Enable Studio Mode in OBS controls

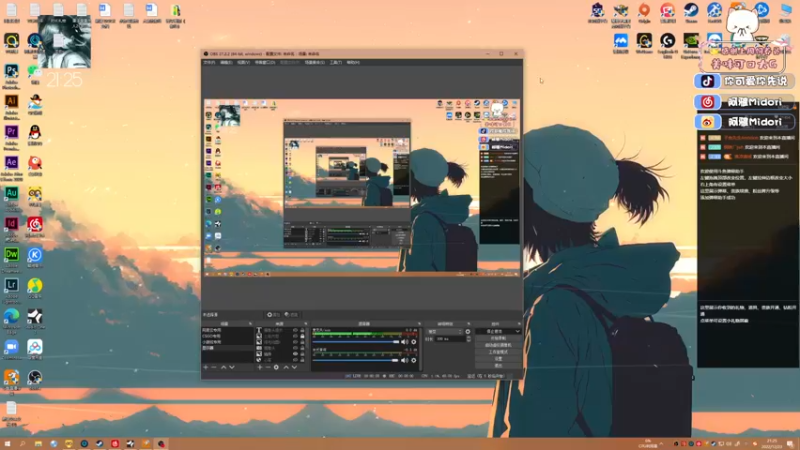click(x=498, y=352)
